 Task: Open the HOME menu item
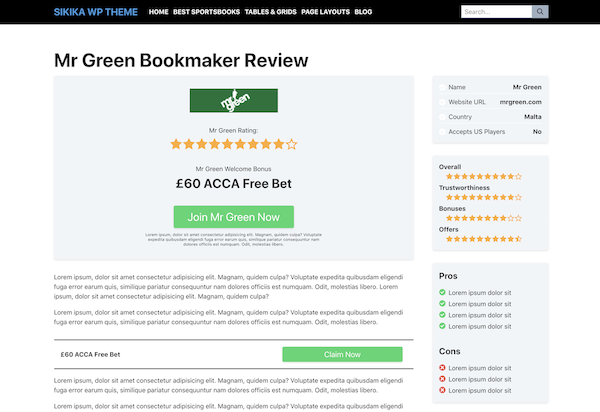click(x=158, y=12)
